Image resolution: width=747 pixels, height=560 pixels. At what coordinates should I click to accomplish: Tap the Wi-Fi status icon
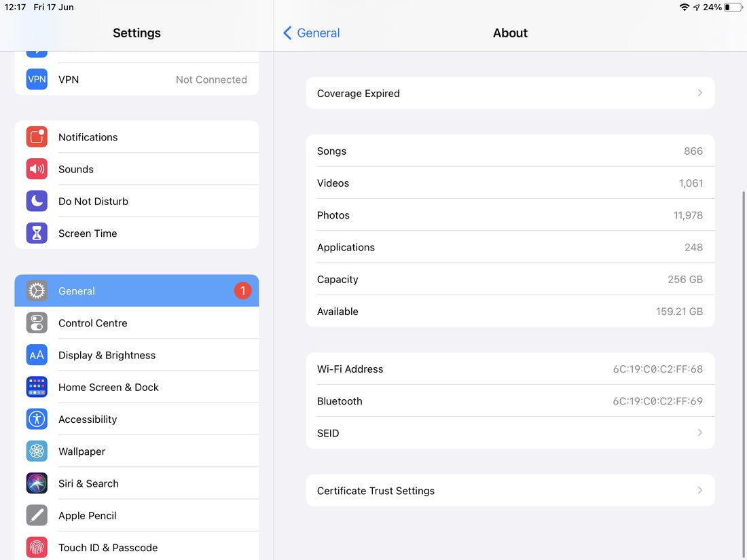[684, 7]
